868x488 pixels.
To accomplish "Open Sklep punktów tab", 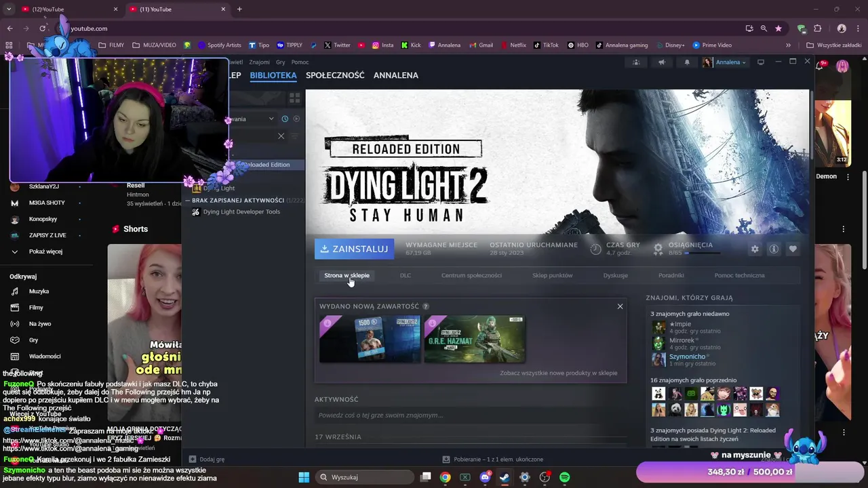I will click(x=552, y=275).
